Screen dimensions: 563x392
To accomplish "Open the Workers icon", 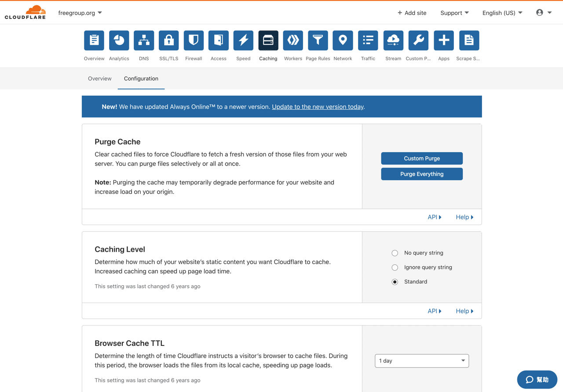I will coord(293,40).
